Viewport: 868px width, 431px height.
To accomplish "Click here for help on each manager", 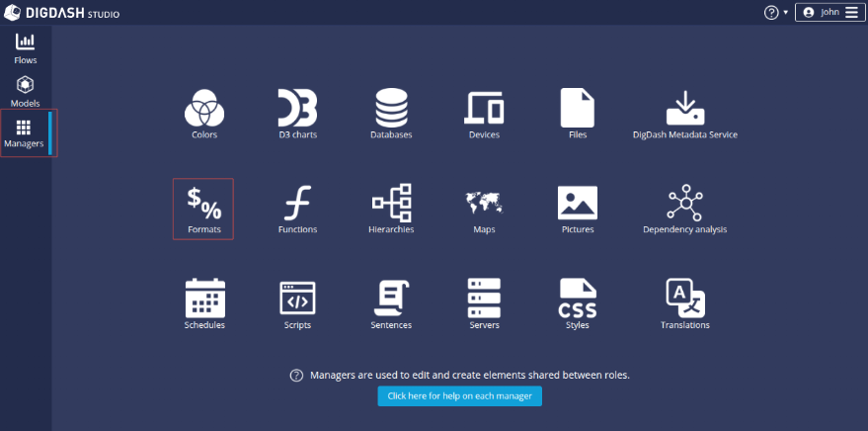I will click(x=459, y=396).
